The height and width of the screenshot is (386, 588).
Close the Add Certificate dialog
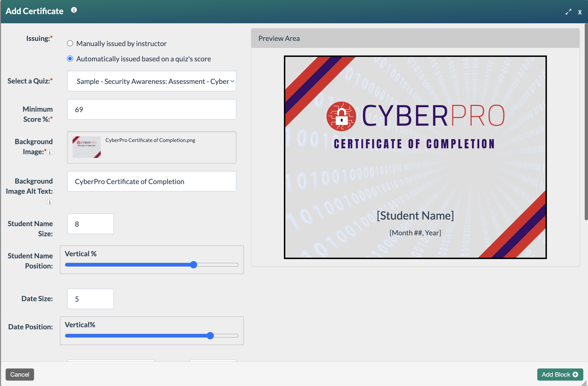(x=580, y=12)
